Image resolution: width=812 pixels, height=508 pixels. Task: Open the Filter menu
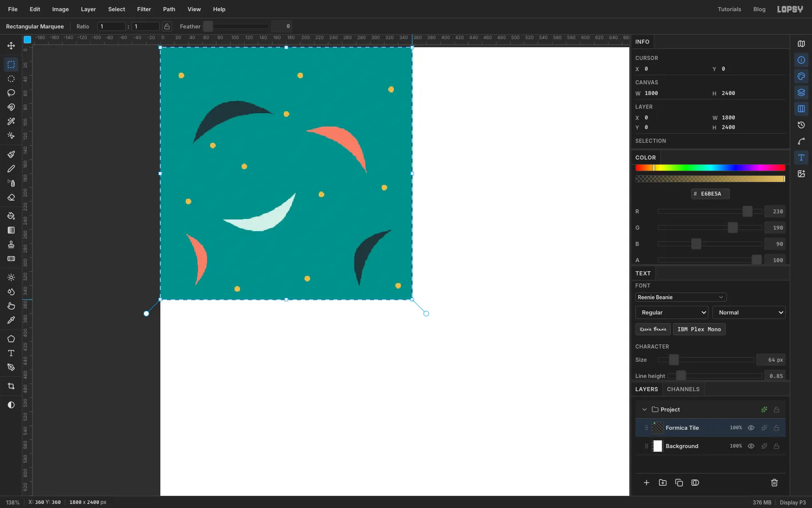coord(144,9)
